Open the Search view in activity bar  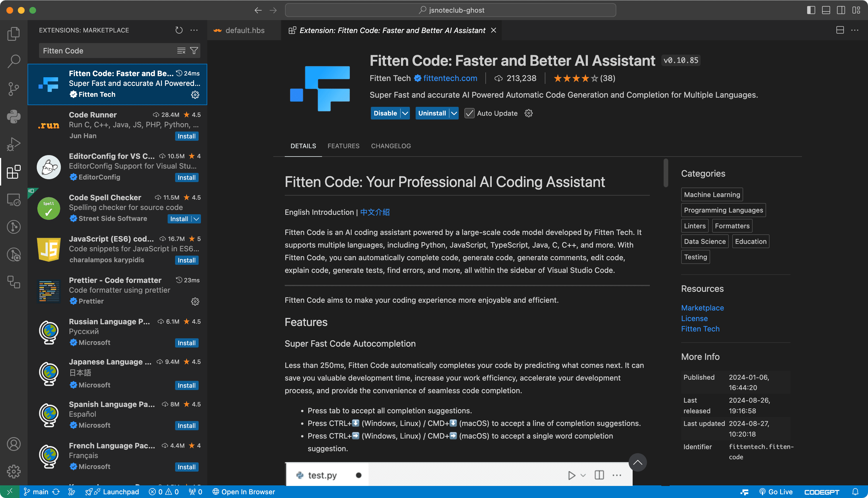[14, 61]
